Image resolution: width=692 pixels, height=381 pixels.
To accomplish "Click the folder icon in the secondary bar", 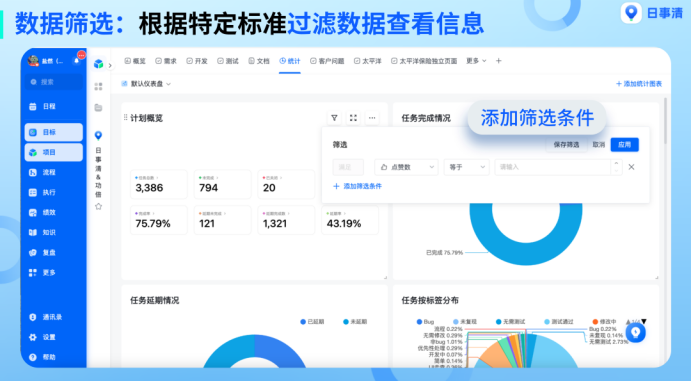I will click(x=98, y=108).
